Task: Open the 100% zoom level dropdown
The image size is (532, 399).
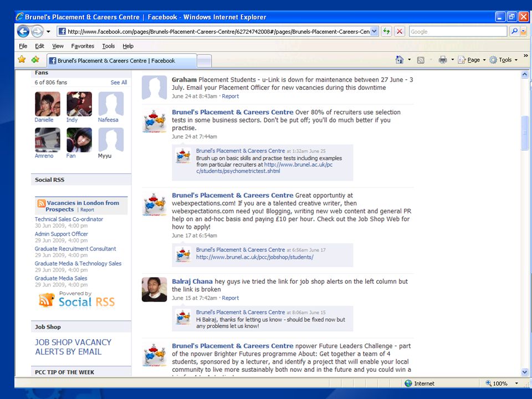Action: click(516, 383)
